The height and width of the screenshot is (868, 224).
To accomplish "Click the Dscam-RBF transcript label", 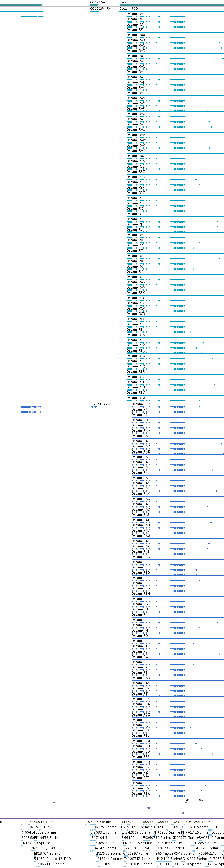I will pos(135,187).
